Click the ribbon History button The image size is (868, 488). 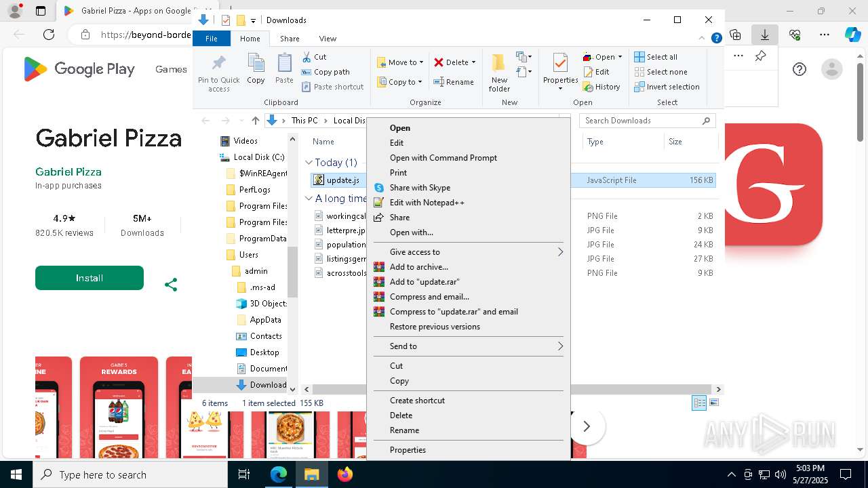point(601,87)
